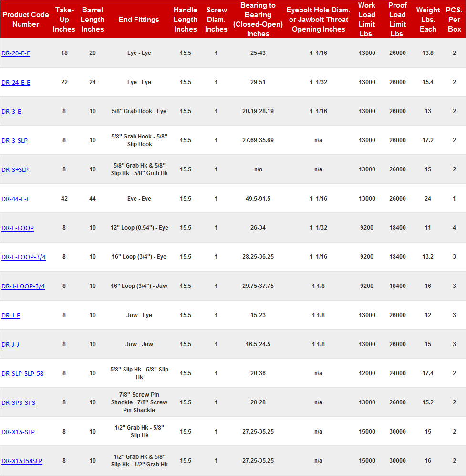Click the PCS. Per Box column header

(x=454, y=20)
